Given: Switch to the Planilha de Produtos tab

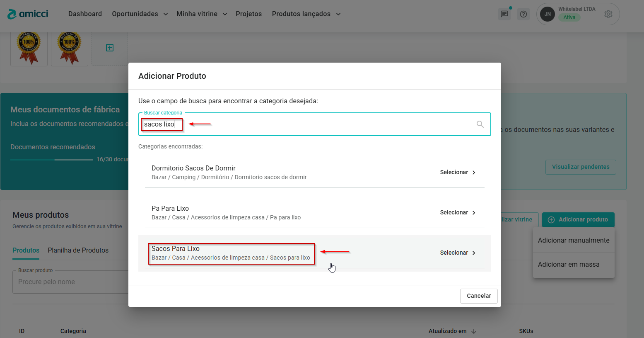Looking at the screenshot, I should point(78,250).
